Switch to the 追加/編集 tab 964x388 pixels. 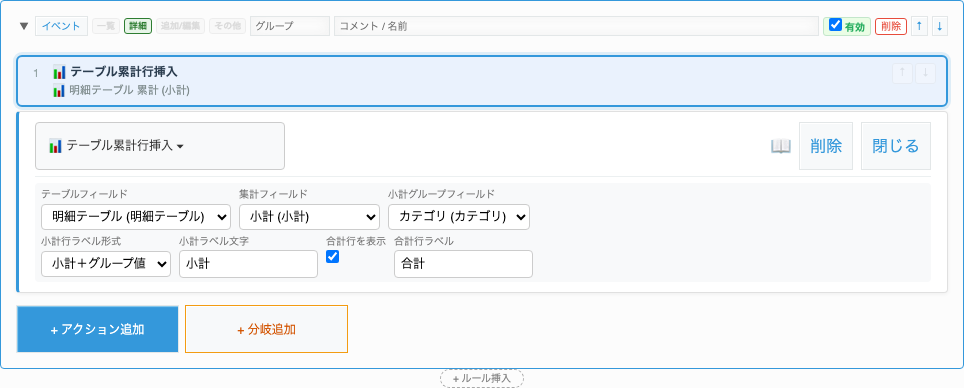click(181, 26)
